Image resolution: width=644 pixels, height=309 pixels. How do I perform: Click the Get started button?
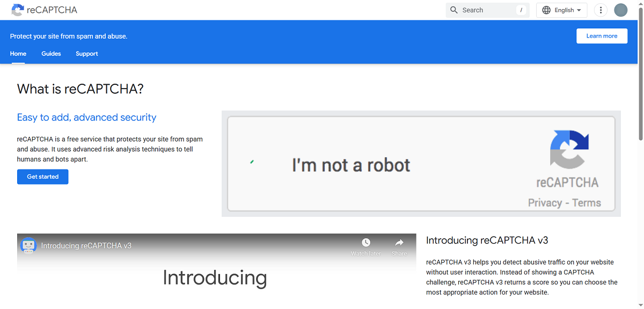[42, 176]
